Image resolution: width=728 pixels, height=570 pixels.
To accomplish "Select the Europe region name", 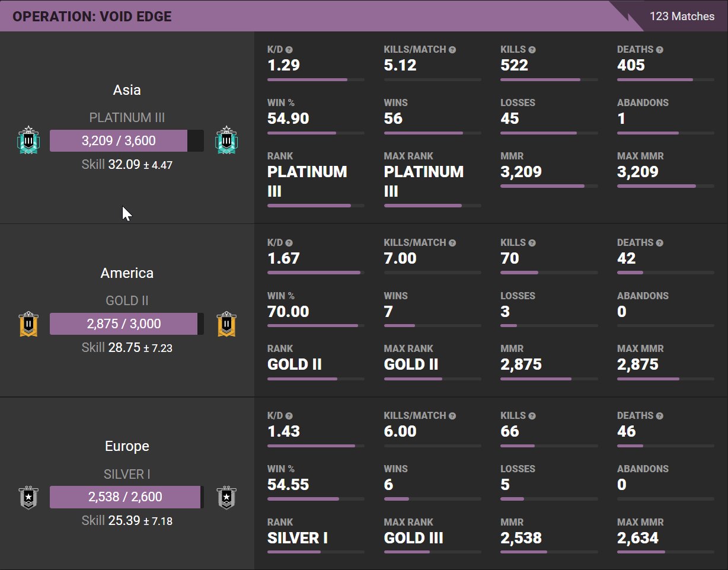I will pyautogui.click(x=127, y=446).
